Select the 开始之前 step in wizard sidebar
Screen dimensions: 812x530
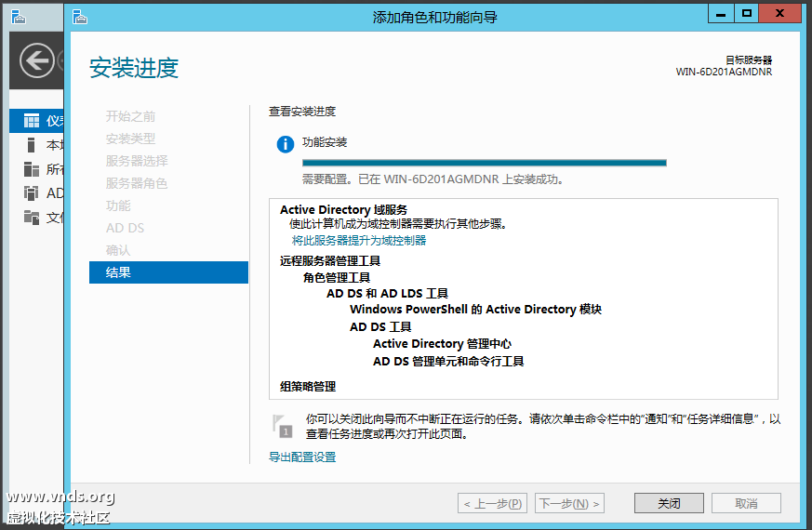(x=130, y=116)
